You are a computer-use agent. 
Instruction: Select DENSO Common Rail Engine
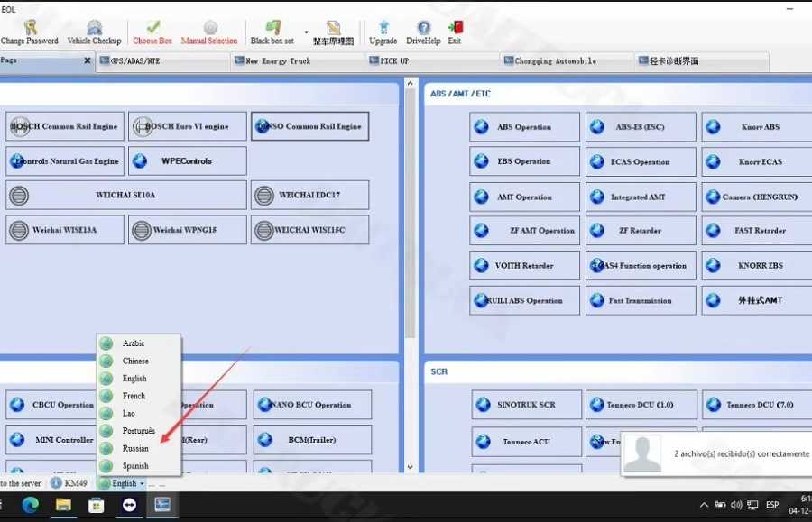[x=309, y=126]
